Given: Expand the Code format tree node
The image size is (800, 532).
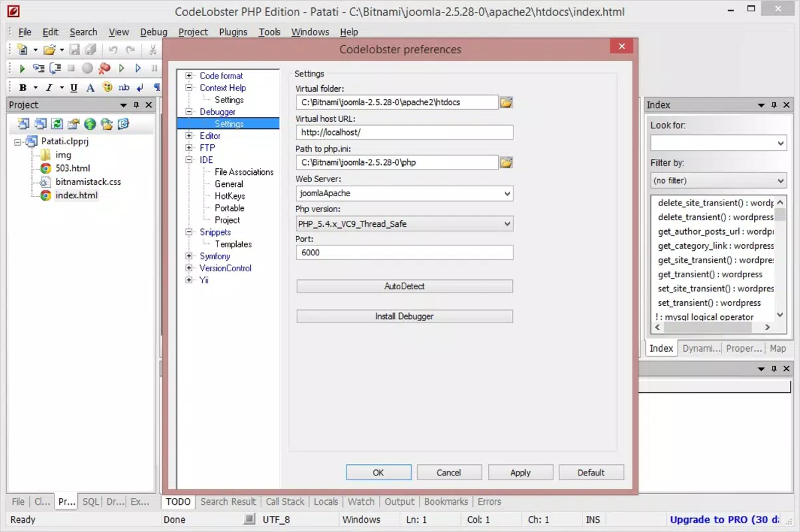Looking at the screenshot, I should [x=190, y=76].
